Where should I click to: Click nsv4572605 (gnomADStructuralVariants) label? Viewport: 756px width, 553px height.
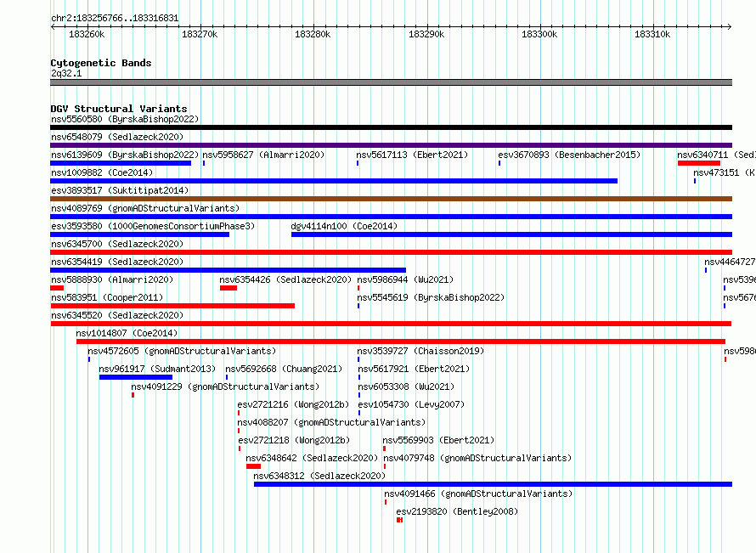pyautogui.click(x=182, y=351)
